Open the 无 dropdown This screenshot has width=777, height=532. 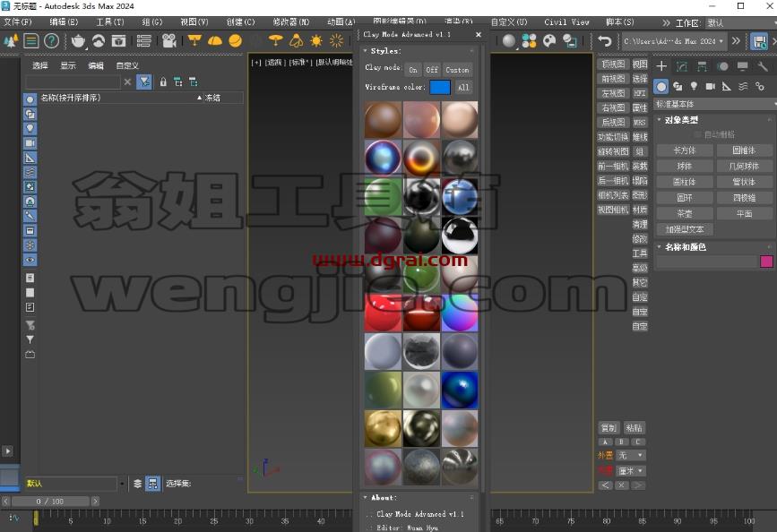point(631,455)
